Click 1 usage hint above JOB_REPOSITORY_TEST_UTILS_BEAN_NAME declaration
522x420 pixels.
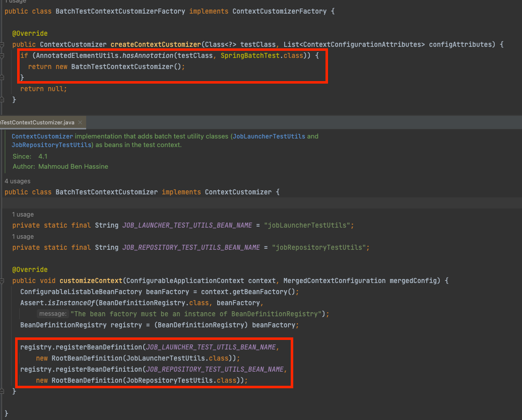23,237
